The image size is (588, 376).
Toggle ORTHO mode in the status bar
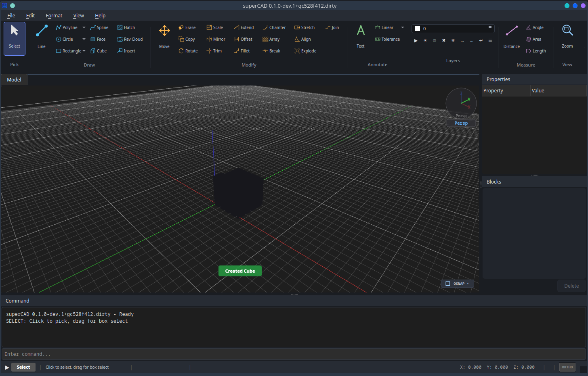click(x=567, y=367)
